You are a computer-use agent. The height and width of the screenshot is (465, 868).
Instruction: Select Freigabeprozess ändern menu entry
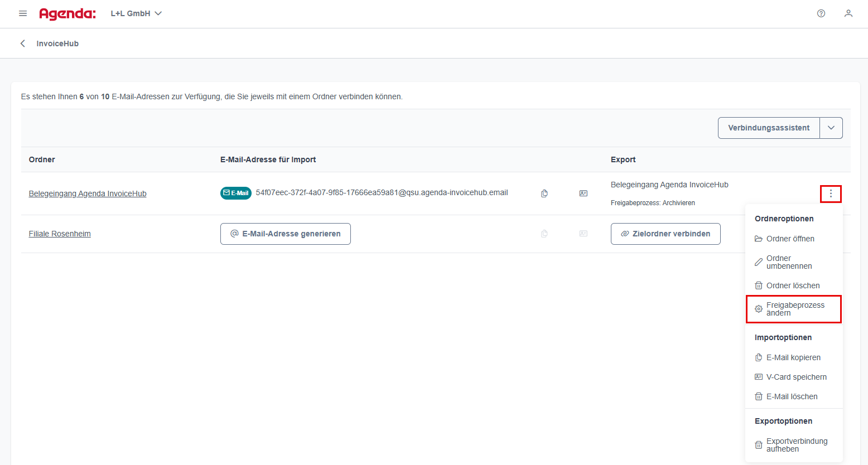(794, 309)
